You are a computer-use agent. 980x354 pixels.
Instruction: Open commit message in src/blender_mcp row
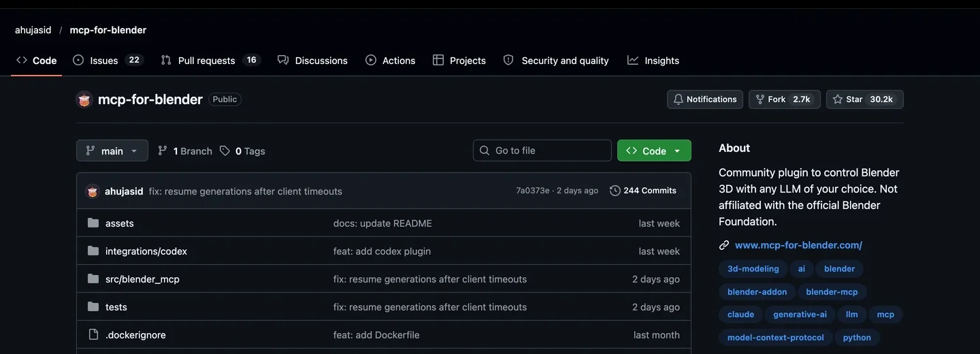[x=430, y=279]
